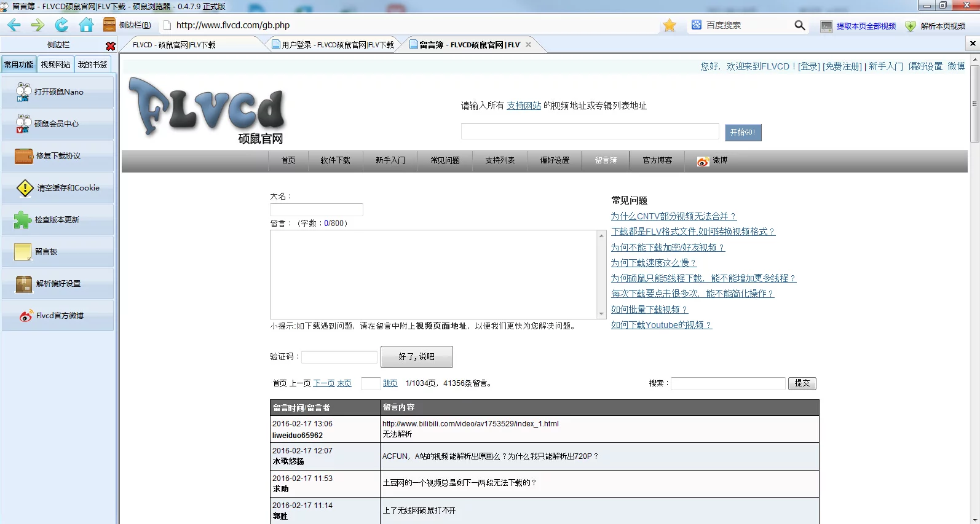This screenshot has width=980, height=524.
Task: Switch to 常用功能 sidebar tab
Action: pos(19,65)
